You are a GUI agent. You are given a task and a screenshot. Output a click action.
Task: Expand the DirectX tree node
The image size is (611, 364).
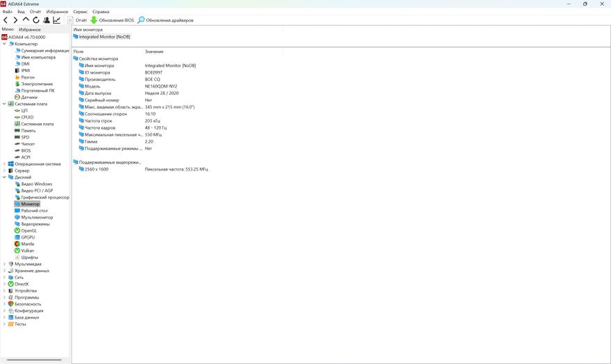point(4,284)
